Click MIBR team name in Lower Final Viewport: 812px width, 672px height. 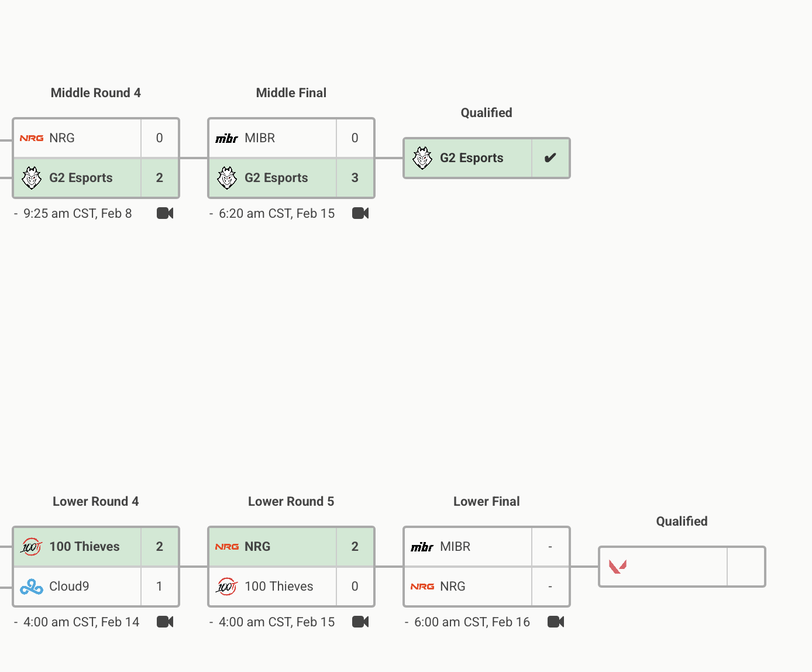click(455, 547)
